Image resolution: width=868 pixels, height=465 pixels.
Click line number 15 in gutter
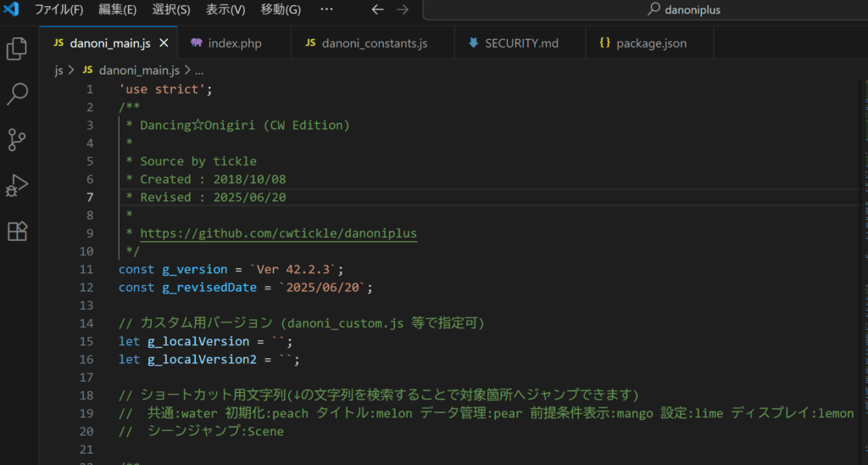click(86, 341)
